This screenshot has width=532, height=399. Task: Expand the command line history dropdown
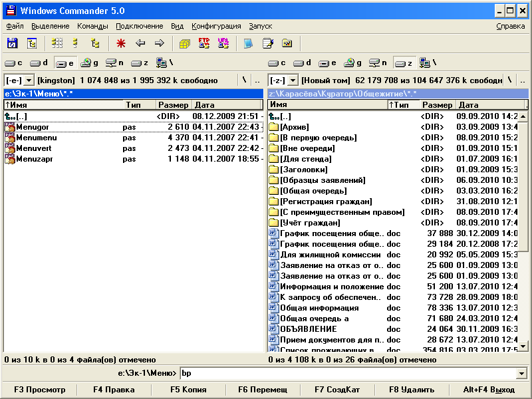(521, 374)
